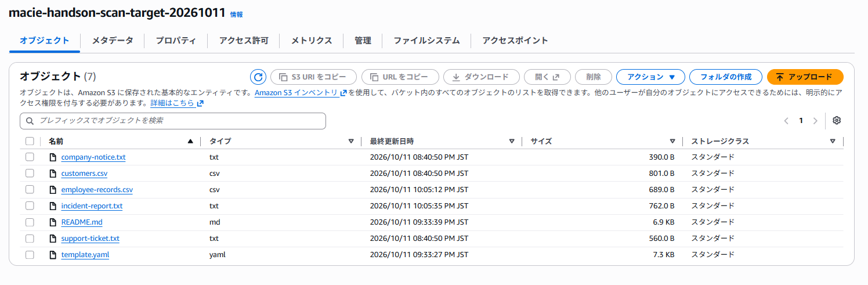868x285 pixels.
Task: Go to next page arrow
Action: click(815, 121)
